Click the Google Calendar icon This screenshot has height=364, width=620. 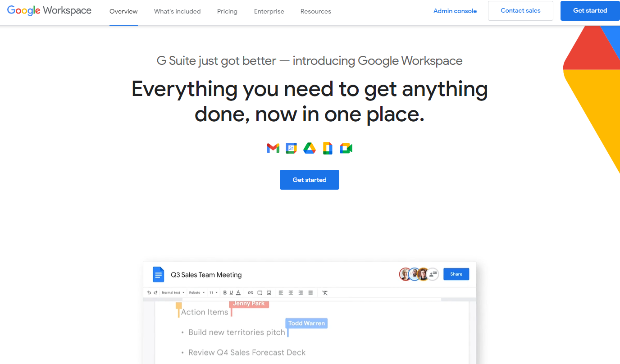(x=292, y=148)
